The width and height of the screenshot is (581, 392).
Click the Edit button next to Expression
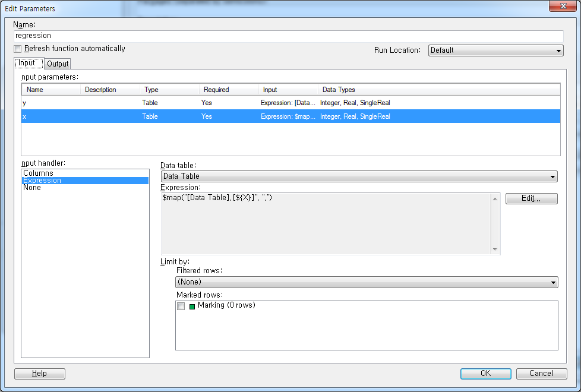(x=531, y=198)
